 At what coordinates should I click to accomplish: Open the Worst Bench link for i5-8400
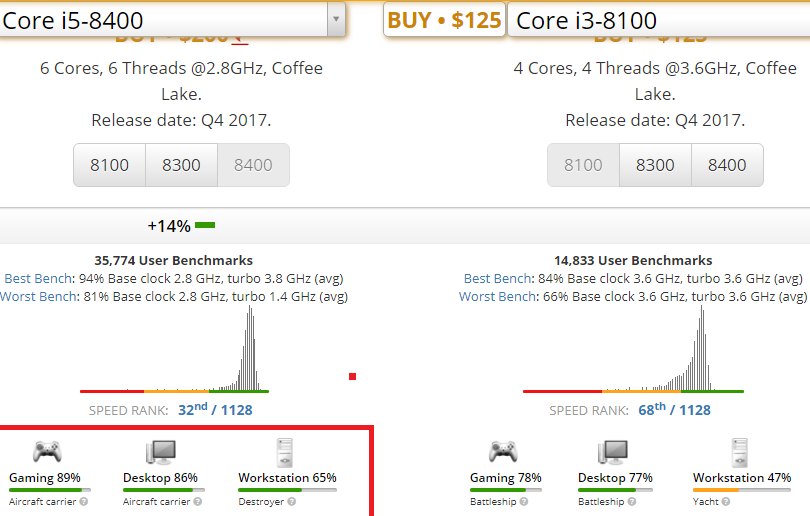tap(38, 297)
